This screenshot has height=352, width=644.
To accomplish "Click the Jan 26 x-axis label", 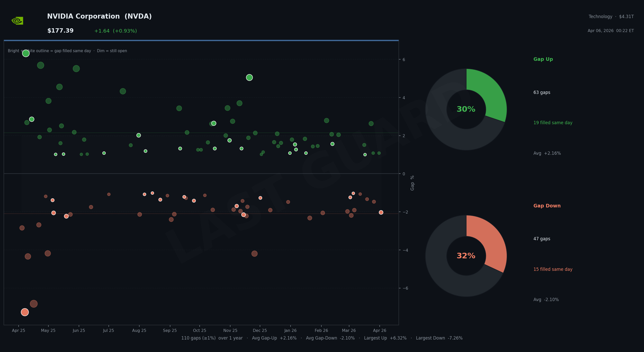I will coord(291,331).
